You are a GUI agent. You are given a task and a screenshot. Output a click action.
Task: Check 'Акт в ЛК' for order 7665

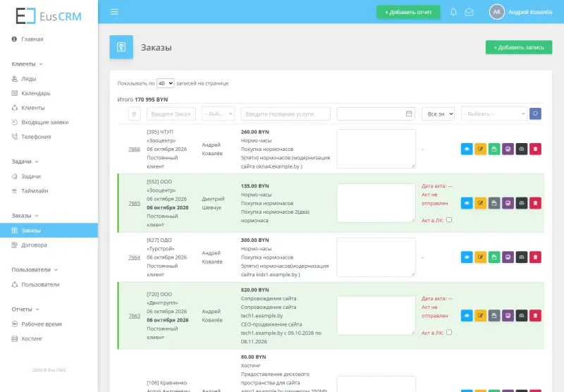coord(449,220)
